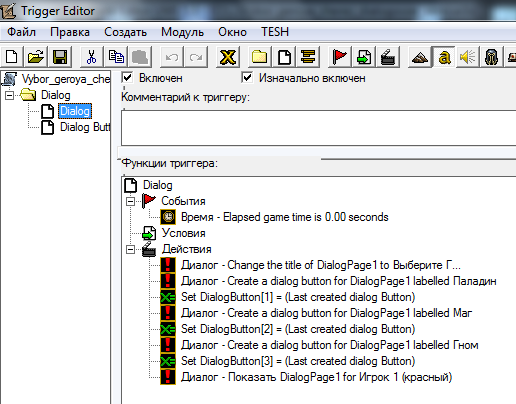The height and width of the screenshot is (404, 516).
Task: Collapse the События section
Action: [x=131, y=201]
